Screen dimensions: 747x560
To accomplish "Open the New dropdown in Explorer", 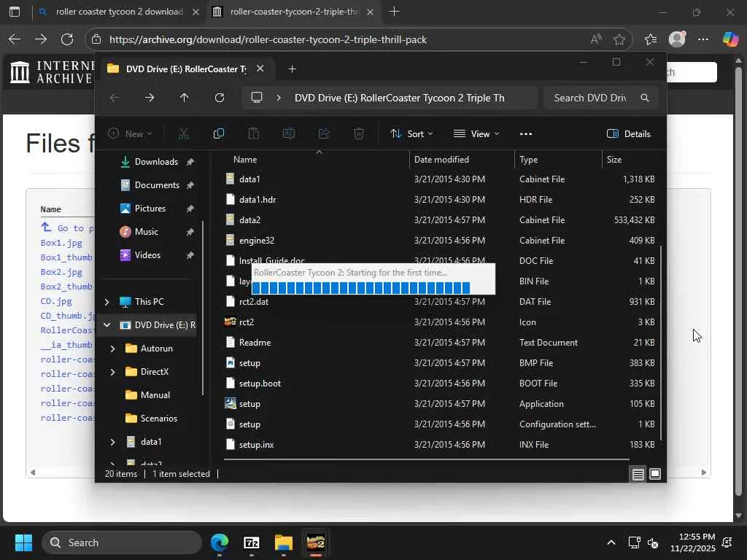I will coord(130,134).
